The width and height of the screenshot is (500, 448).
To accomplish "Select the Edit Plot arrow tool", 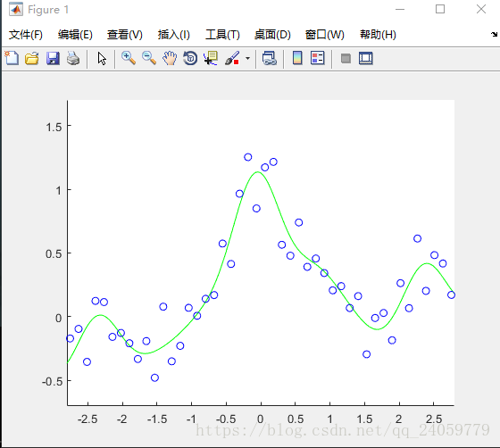I will pos(102,59).
